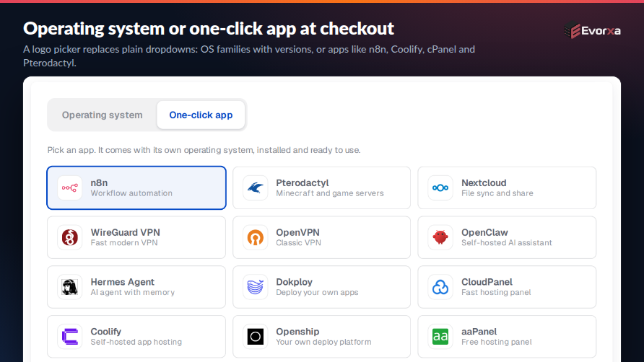Click the WireGuard VPN logo icon

(70, 237)
